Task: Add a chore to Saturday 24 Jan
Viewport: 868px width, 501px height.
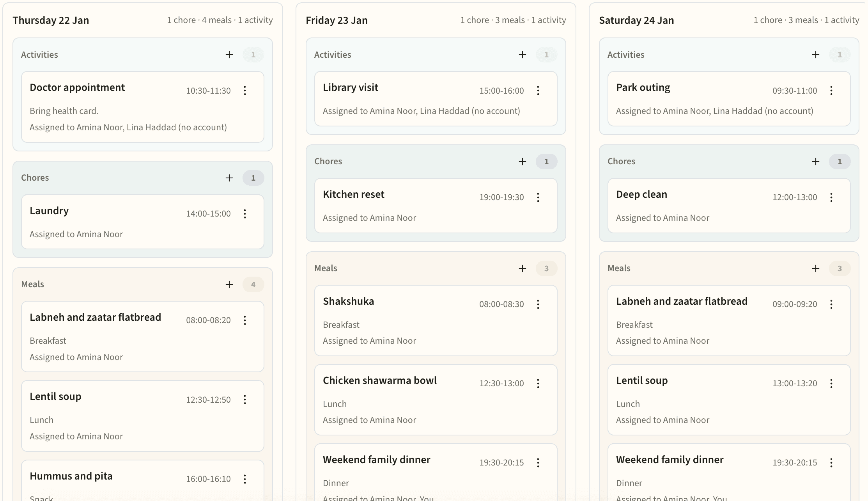Action: click(x=815, y=161)
